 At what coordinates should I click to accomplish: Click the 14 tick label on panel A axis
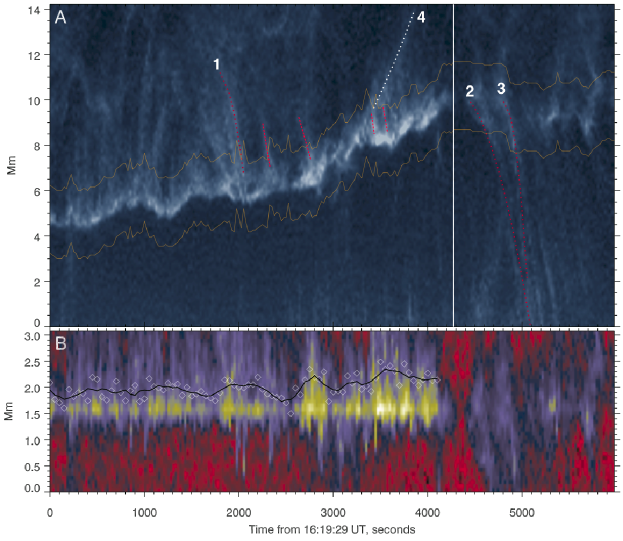click(34, 10)
